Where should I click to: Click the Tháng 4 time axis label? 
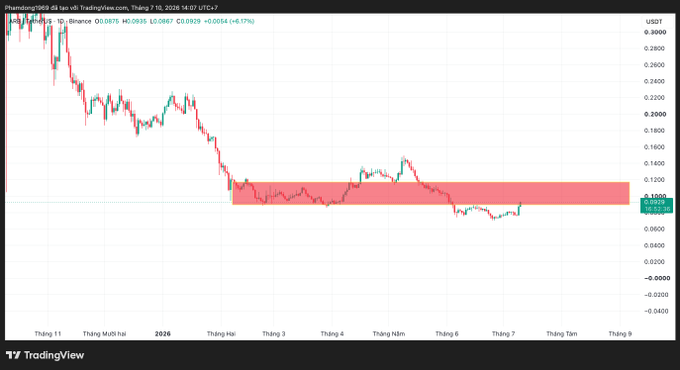click(332, 334)
